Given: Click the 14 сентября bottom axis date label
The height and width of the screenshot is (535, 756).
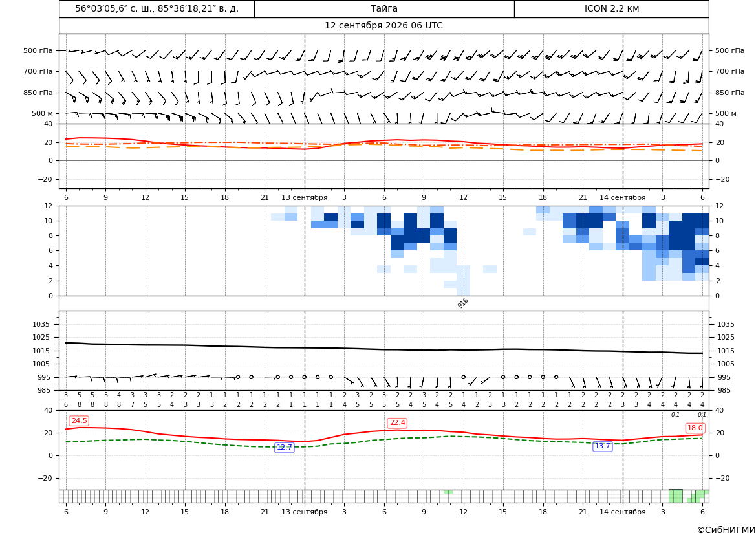Looking at the screenshot, I should (x=622, y=512).
